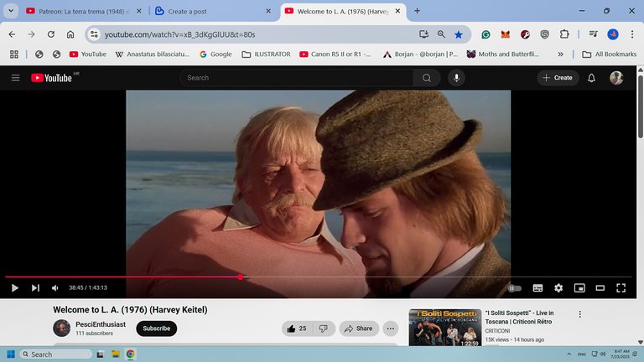Open PesciEnthusiast channel avatar

(61, 328)
